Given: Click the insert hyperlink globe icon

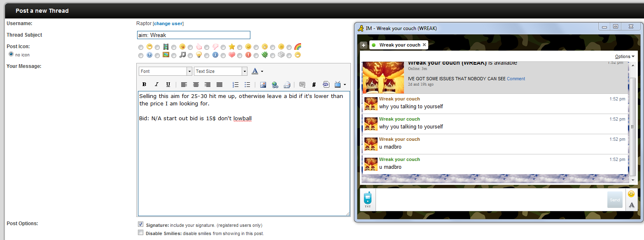Looking at the screenshot, I should click(x=275, y=85).
